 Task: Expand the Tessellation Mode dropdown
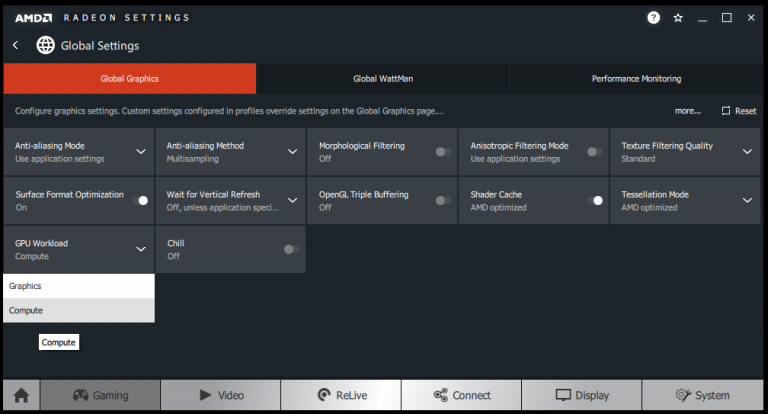[x=747, y=200]
